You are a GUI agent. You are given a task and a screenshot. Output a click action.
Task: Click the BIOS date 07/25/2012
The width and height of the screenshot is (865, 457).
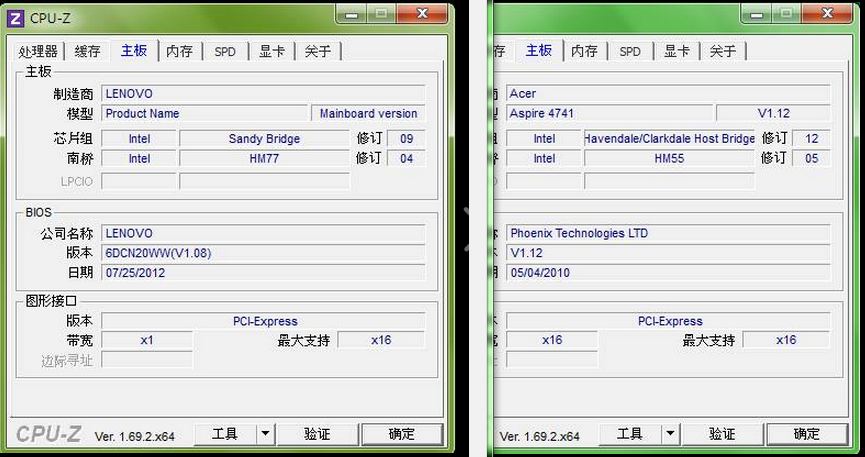263,273
